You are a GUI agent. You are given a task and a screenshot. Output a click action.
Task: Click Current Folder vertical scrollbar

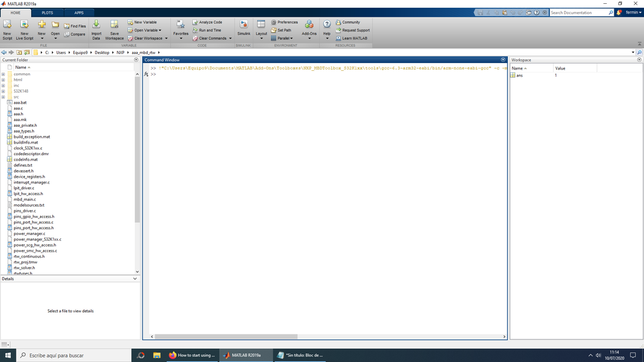(x=137, y=149)
